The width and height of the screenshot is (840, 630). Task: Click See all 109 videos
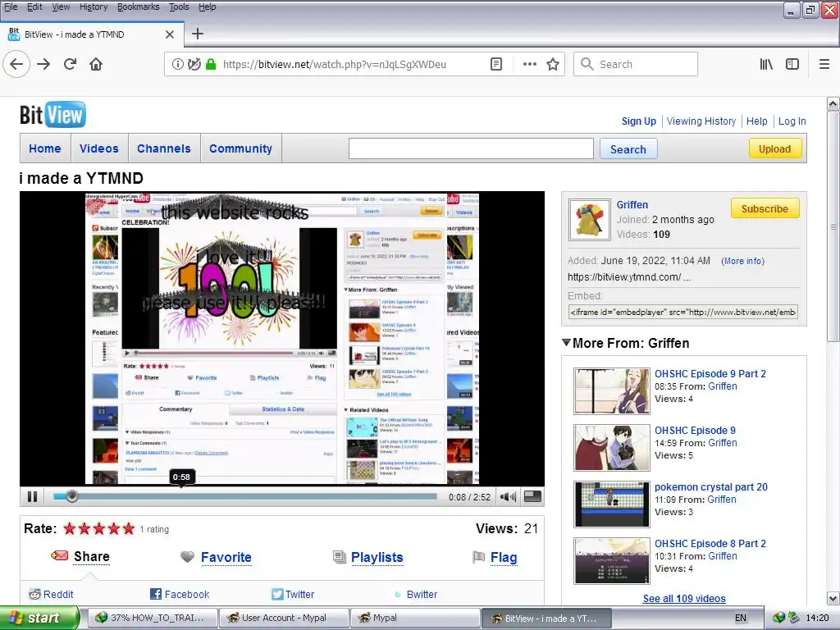[684, 598]
